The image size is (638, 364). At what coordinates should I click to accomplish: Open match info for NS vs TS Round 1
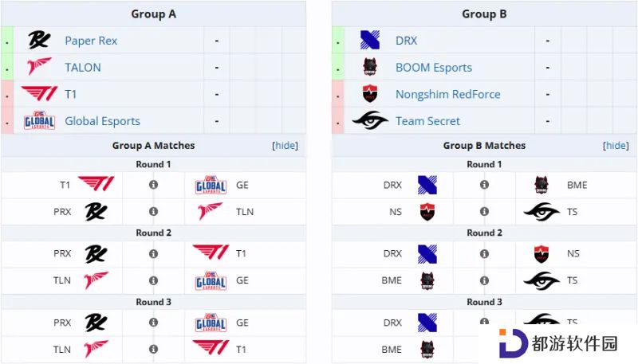(484, 212)
